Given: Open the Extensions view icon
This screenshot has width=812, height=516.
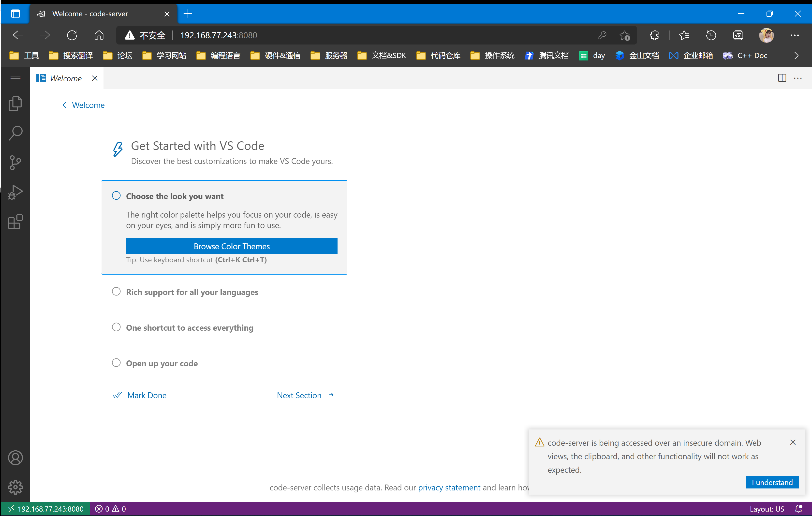Looking at the screenshot, I should pyautogui.click(x=15, y=222).
